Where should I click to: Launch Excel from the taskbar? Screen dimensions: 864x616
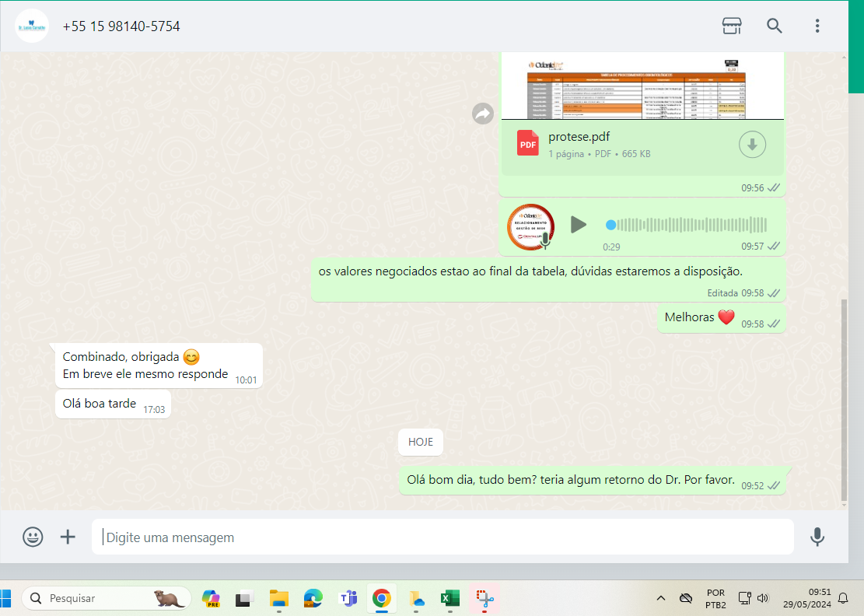coord(449,598)
